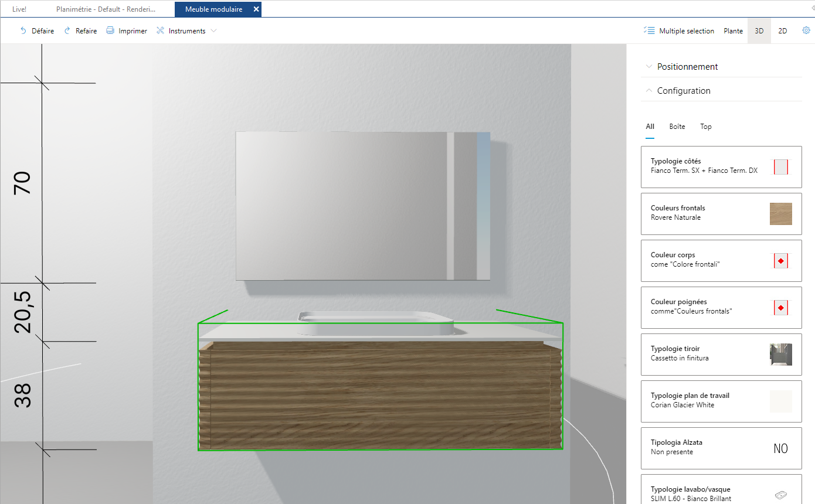Click the Typologie côtés side-panel icon

(x=780, y=167)
